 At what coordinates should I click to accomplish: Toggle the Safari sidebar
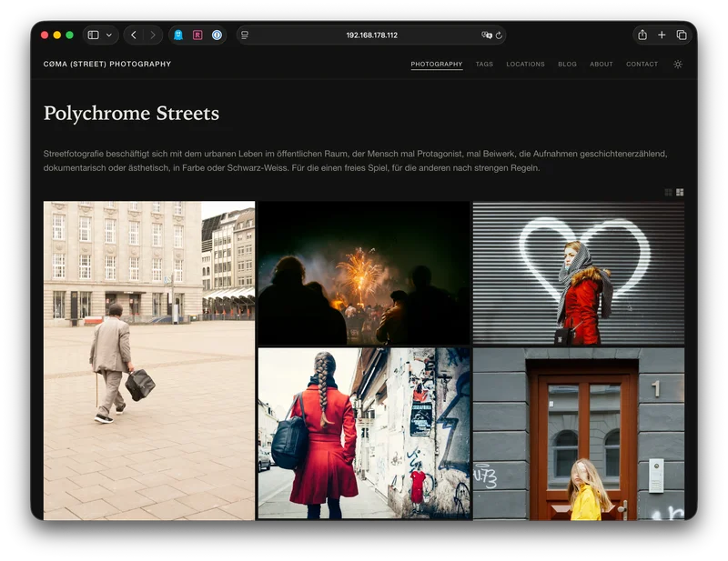(x=93, y=35)
